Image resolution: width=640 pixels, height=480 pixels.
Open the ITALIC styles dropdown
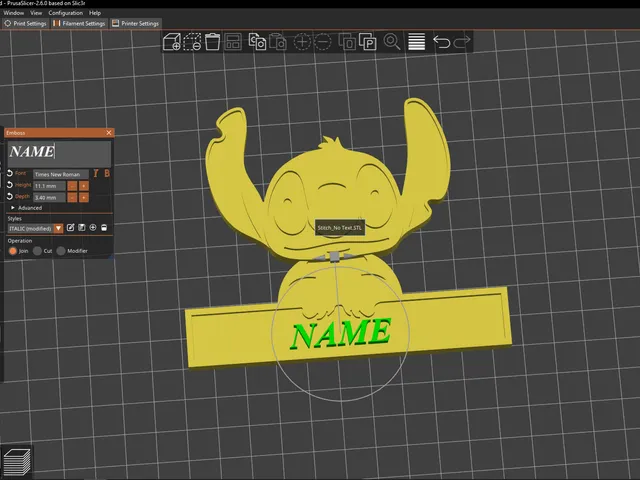[58, 228]
